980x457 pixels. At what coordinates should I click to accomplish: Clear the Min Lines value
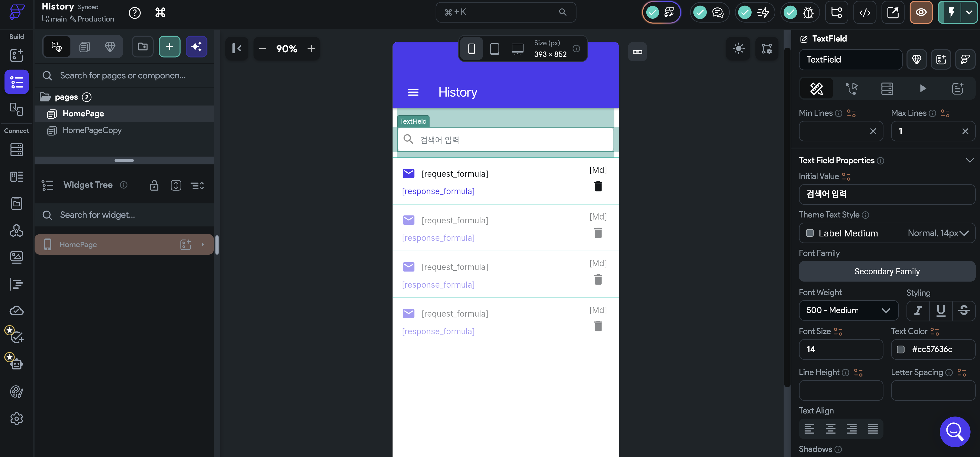point(873,131)
